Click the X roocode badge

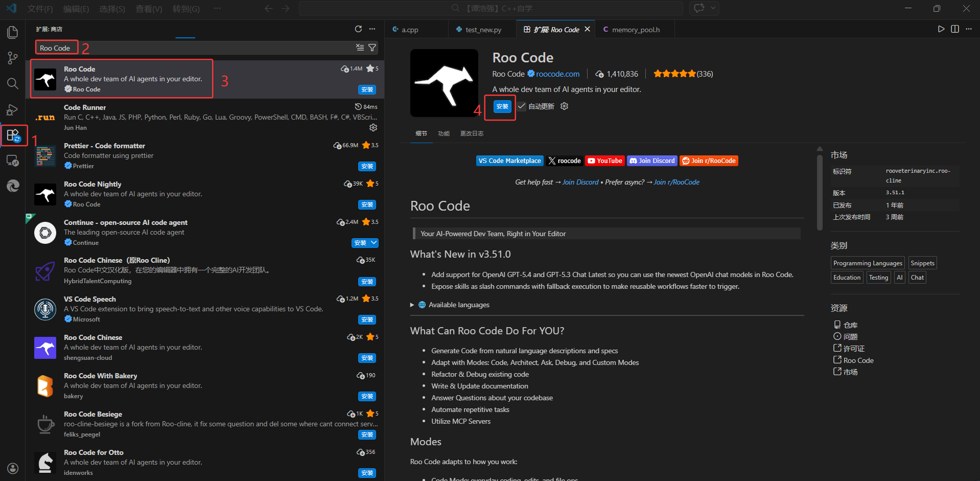[x=564, y=161]
